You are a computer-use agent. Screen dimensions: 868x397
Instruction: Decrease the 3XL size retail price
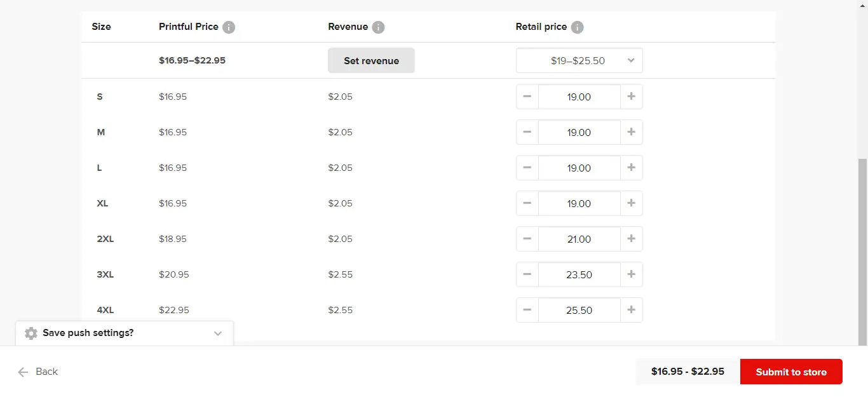527,274
